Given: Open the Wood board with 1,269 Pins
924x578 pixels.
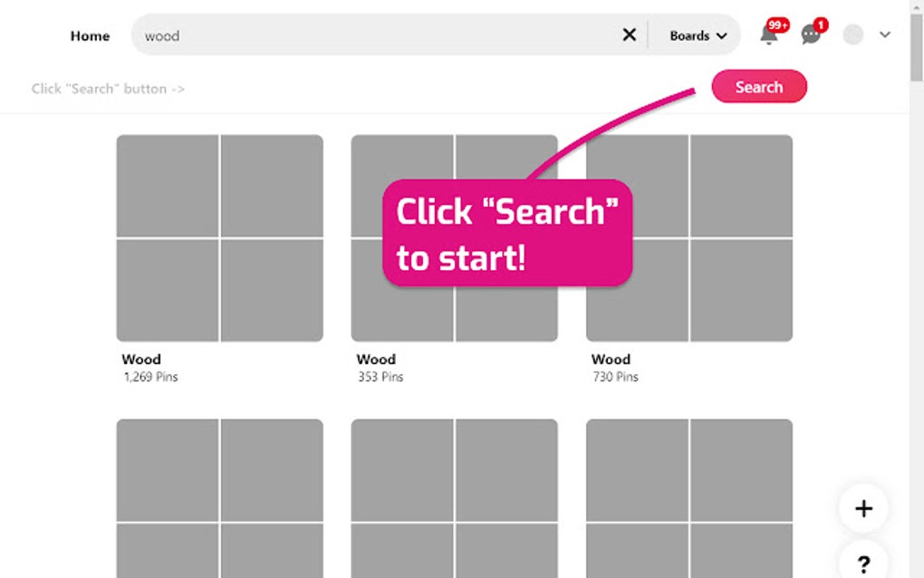Looking at the screenshot, I should [219, 238].
